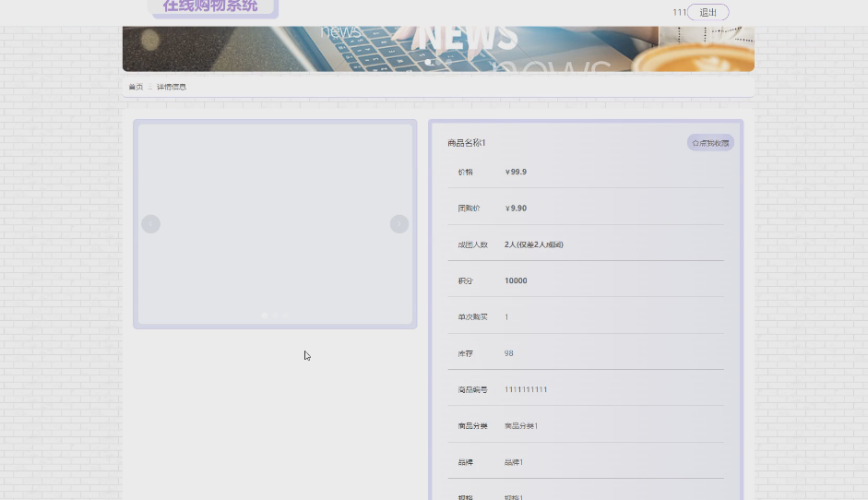Screen dimensions: 868x500
Task: Click the username 111 in the header
Action: click(x=679, y=12)
